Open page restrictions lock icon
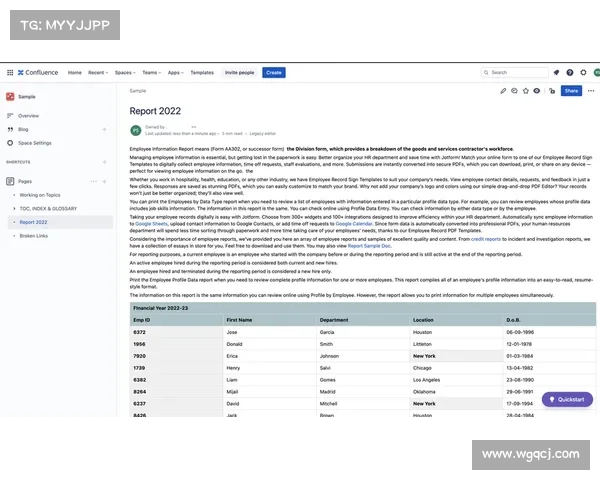The image size is (600, 480). pos(552,91)
